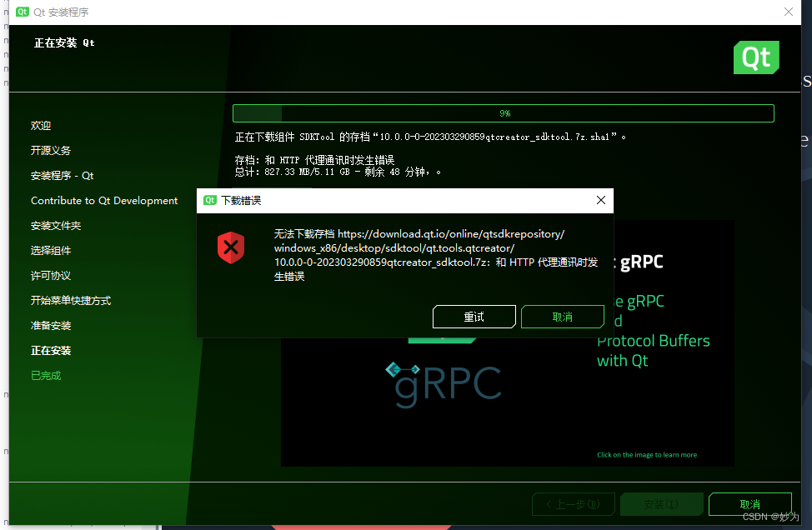Viewport: 812px width, 530px height.
Task: Click the red error shield icon
Action: coord(231,247)
